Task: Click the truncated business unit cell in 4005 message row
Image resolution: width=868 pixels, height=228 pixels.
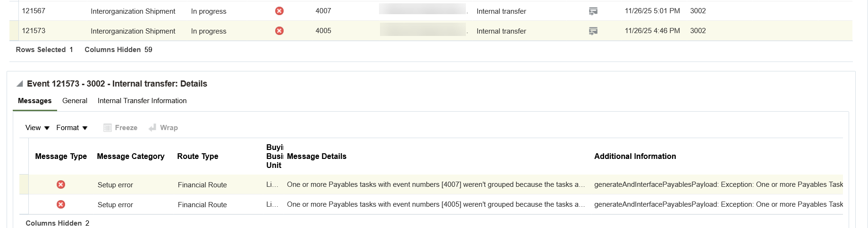Action: click(272, 204)
